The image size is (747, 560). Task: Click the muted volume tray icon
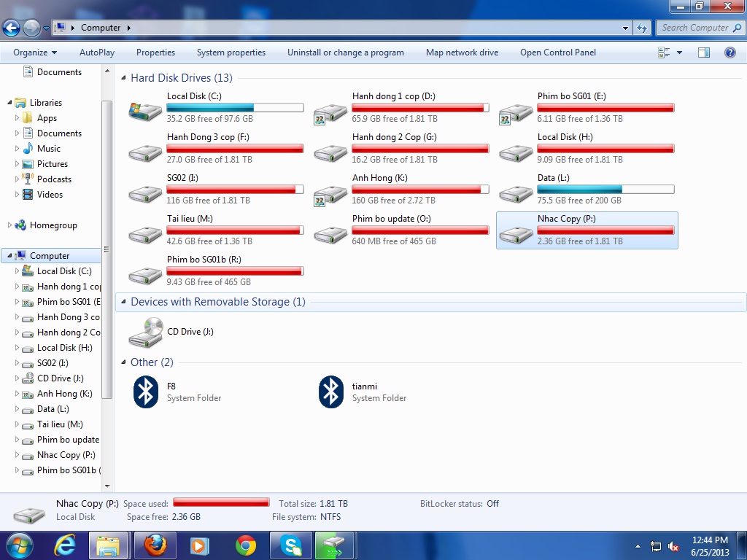[x=673, y=547]
